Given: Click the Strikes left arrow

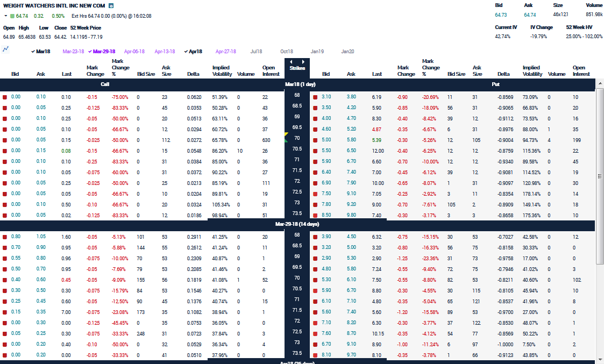Looking at the screenshot, I should [x=291, y=62].
